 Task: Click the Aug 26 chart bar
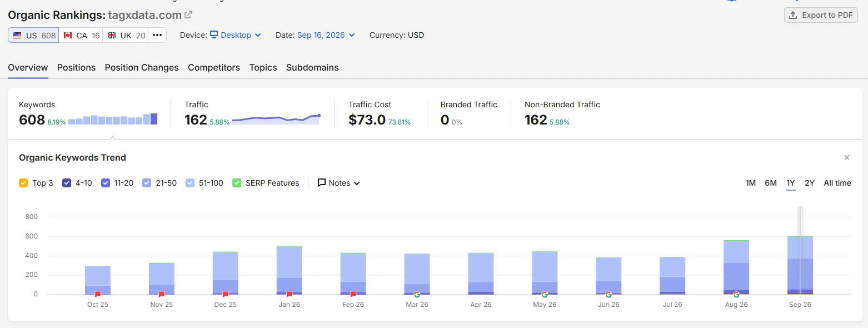point(736,267)
